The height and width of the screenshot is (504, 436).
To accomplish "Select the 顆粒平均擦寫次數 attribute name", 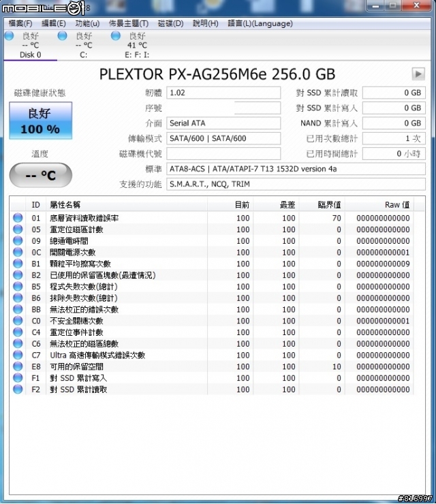I will click(x=80, y=264).
